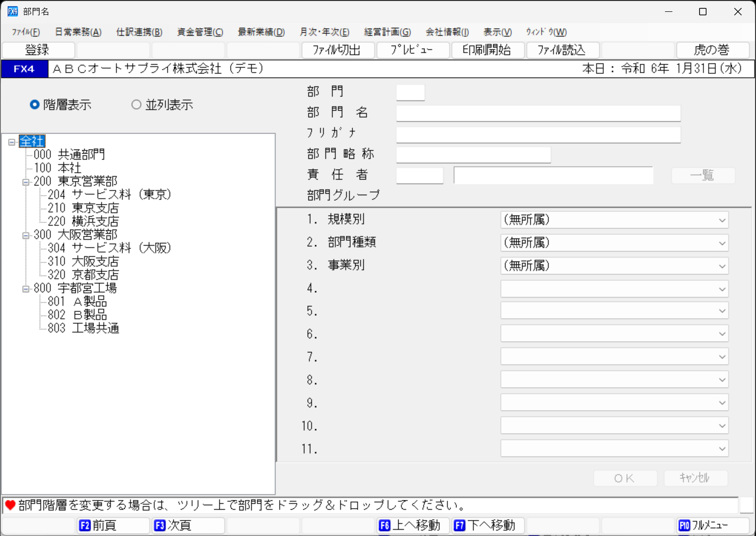Click the 一覧 button beside 責任者
Viewport: 756px width, 536px height.
coord(703,175)
